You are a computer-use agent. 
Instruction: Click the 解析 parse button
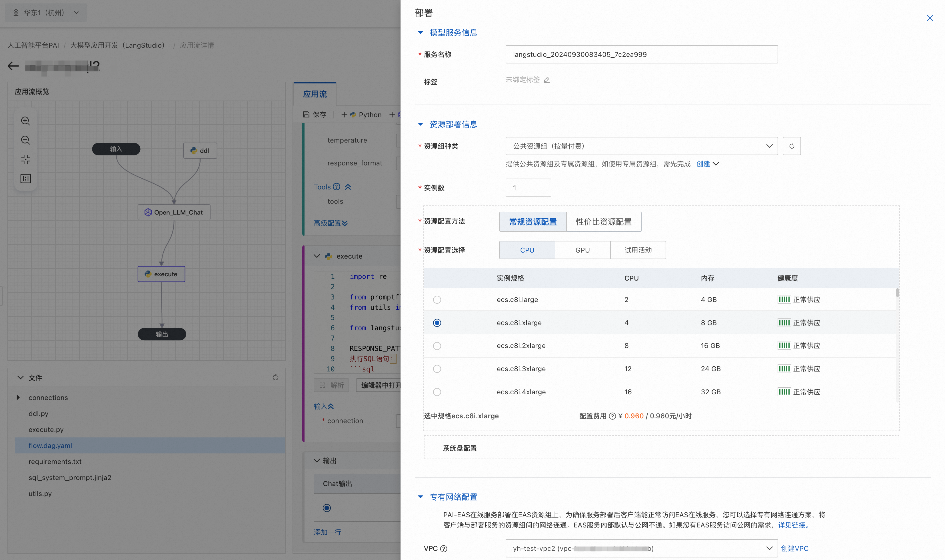coord(331,385)
